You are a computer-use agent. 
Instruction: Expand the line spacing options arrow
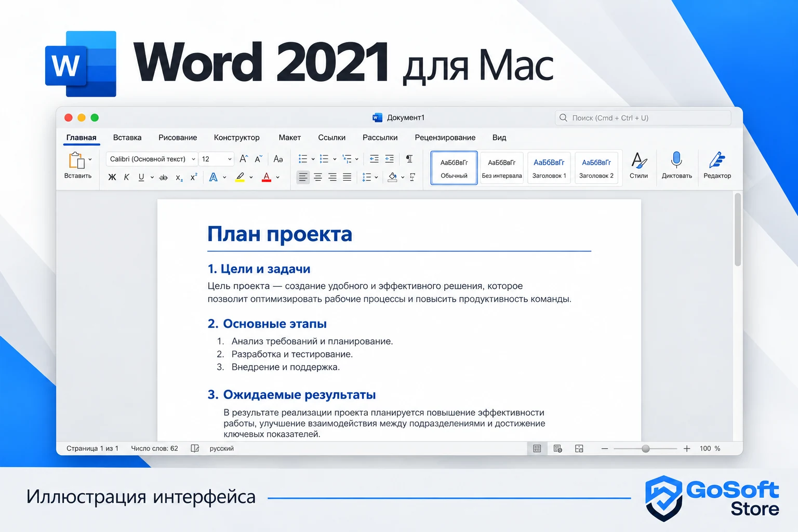click(376, 178)
